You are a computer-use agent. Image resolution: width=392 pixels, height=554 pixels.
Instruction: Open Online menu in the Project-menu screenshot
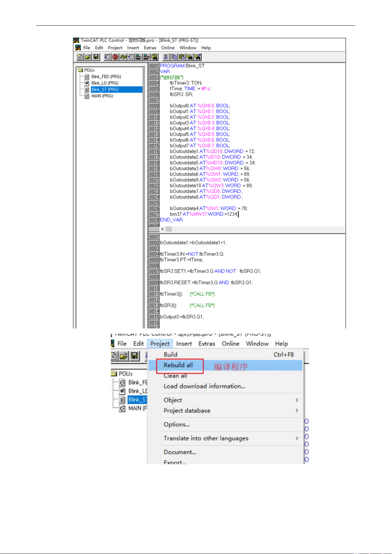[x=231, y=344]
